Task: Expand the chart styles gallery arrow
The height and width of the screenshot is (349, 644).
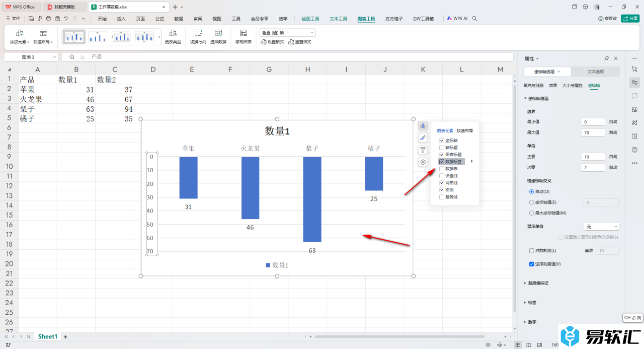Action: pyautogui.click(x=159, y=37)
